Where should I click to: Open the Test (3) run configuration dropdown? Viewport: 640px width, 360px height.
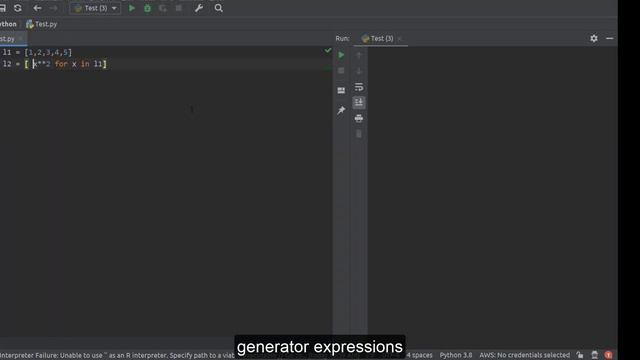[x=96, y=8]
